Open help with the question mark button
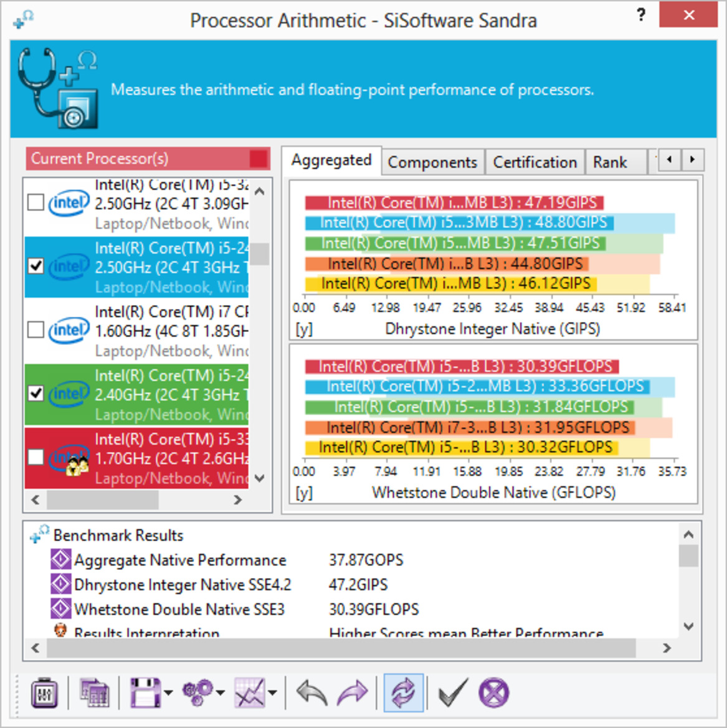 (641, 16)
